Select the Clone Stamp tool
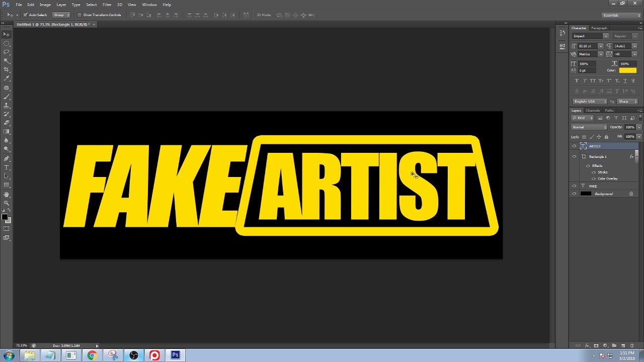Screen dimensions: 644x362 (7, 106)
